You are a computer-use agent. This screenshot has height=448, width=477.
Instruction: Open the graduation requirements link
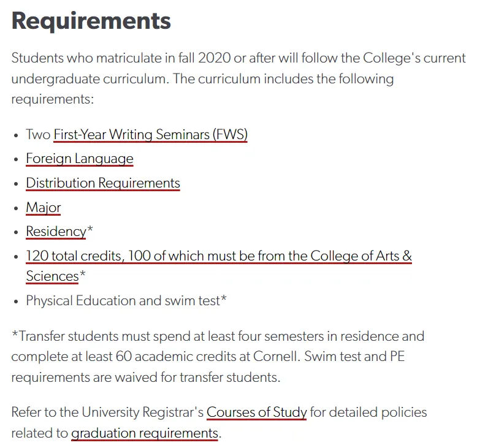coord(145,433)
